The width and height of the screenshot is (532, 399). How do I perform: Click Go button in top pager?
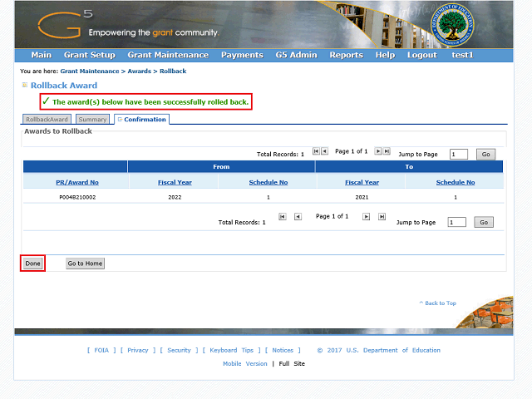485,155
